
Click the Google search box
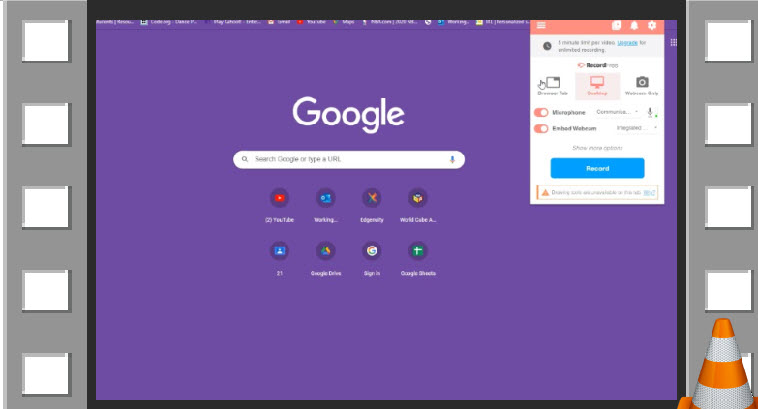tap(349, 160)
